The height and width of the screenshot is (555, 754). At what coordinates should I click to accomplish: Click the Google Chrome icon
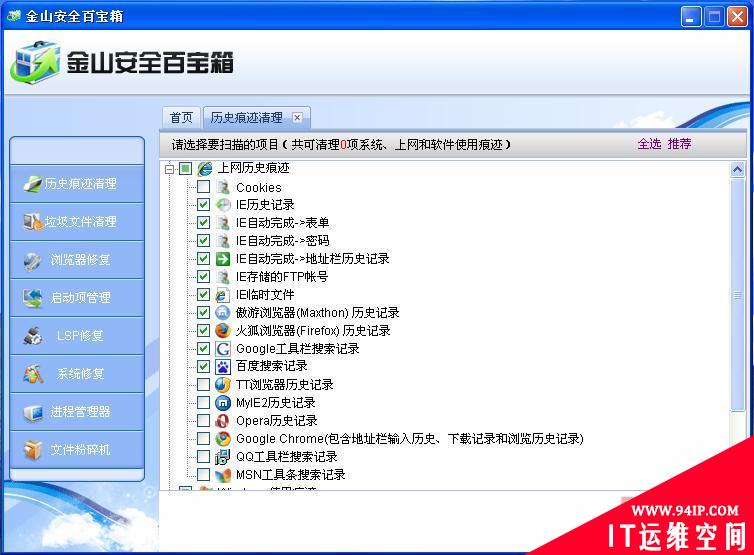(x=223, y=439)
